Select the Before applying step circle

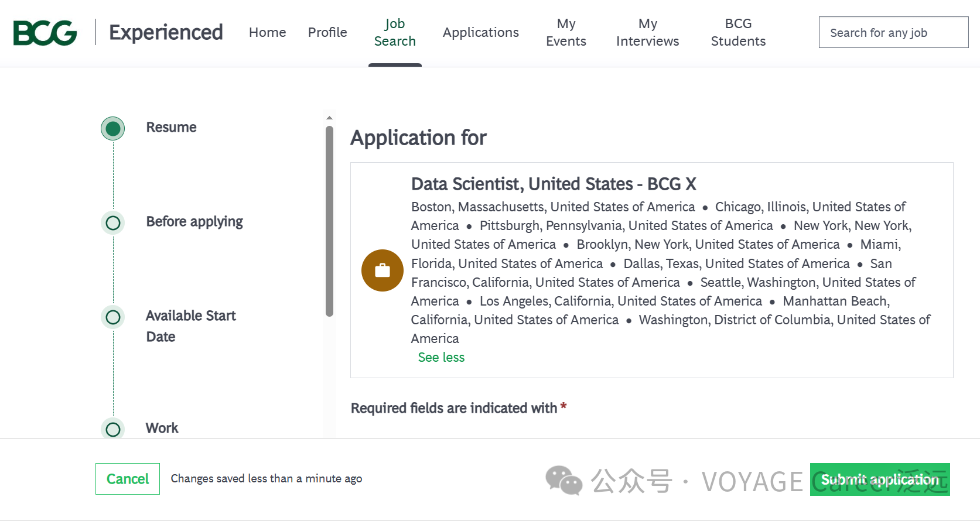point(113,223)
